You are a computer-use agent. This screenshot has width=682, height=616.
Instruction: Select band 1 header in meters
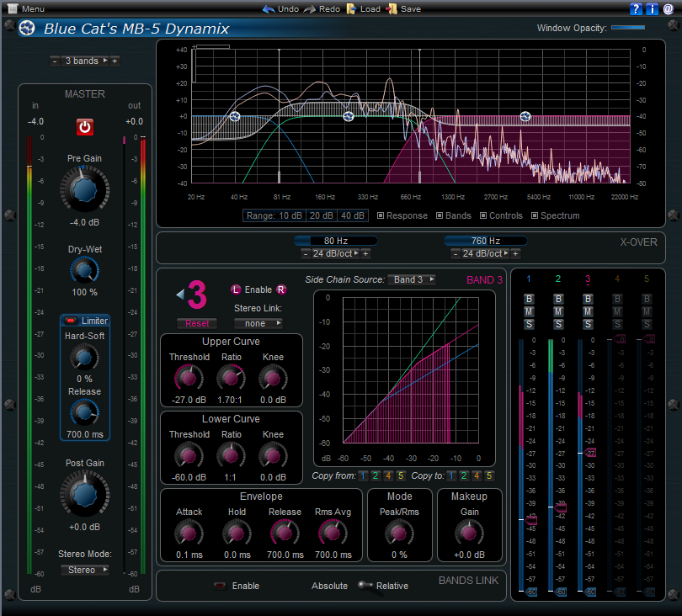click(529, 279)
